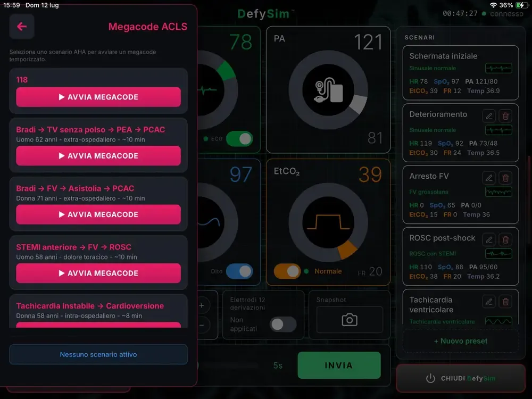The width and height of the screenshot is (532, 399).
Task: Tap the PA diastolic value 81
Action: (375, 138)
